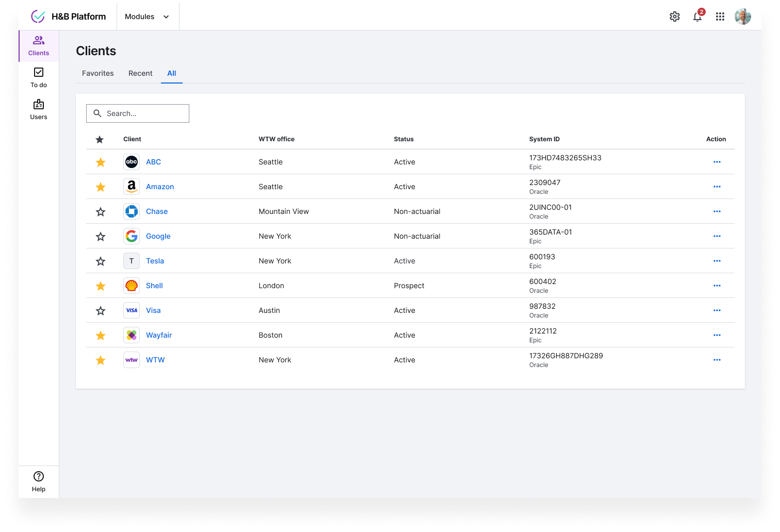
Task: Select the Prospect status cell
Action: 409,286
